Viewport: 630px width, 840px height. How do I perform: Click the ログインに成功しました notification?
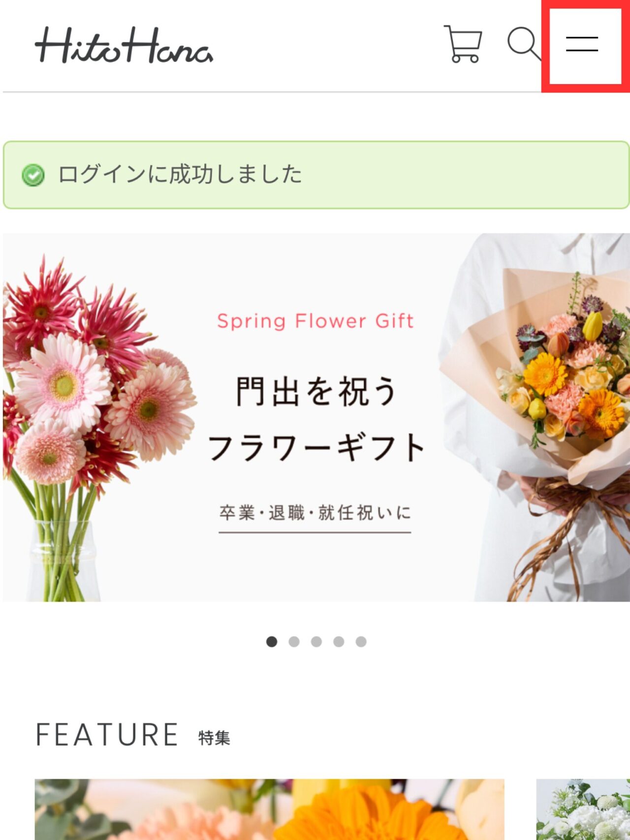316,175
